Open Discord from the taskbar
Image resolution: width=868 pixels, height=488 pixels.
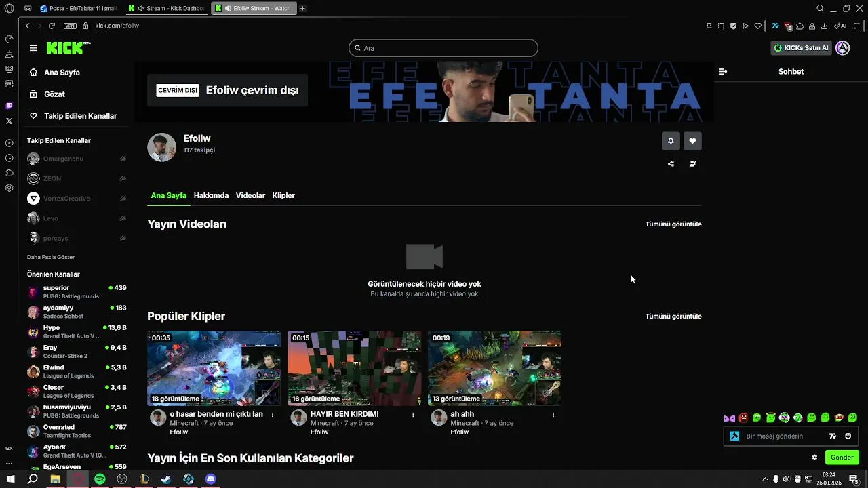coord(211,479)
